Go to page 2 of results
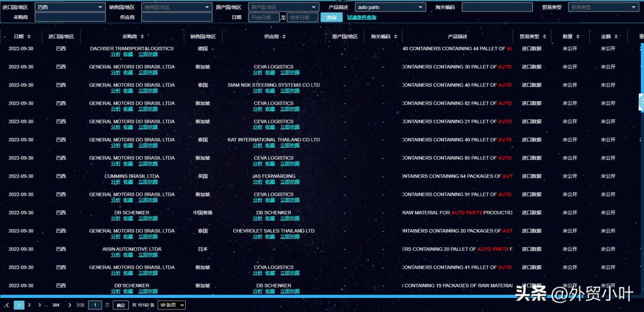Screen dimensions: 644x312 pos(29,305)
